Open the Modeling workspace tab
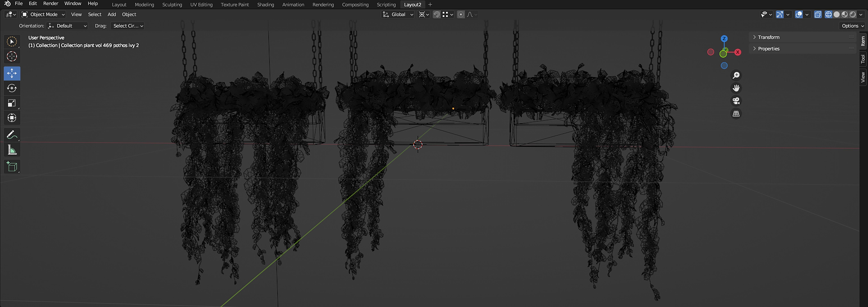The width and height of the screenshot is (868, 307). pyautogui.click(x=144, y=5)
